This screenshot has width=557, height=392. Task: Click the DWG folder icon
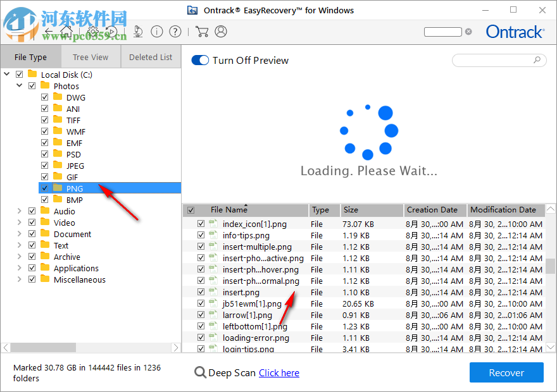[58, 97]
